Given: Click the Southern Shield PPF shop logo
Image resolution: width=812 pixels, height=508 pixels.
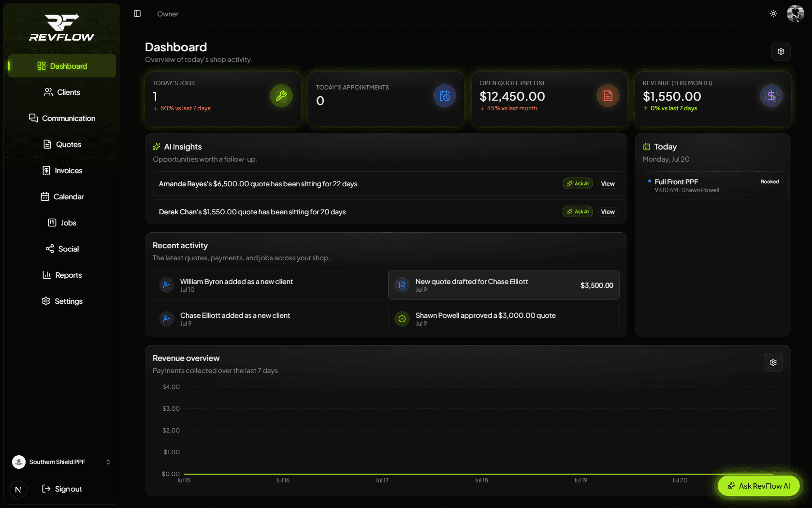Looking at the screenshot, I should click(x=19, y=462).
